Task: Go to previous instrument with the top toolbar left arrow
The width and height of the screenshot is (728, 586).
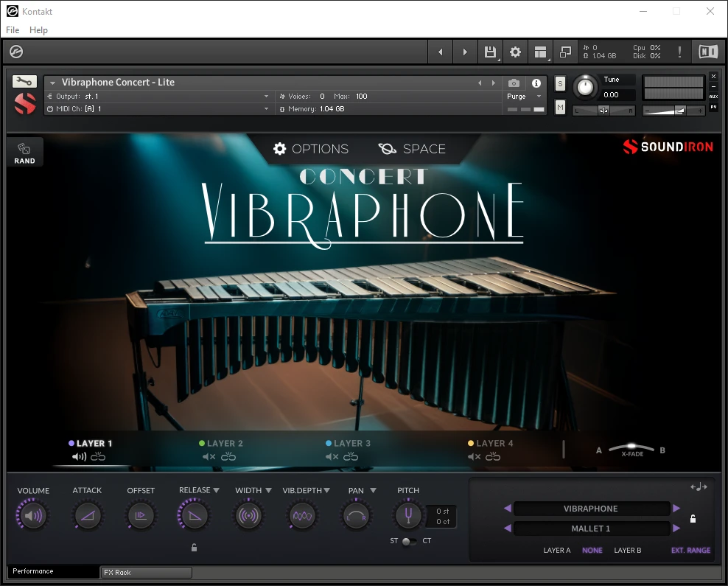Action: tap(440, 52)
